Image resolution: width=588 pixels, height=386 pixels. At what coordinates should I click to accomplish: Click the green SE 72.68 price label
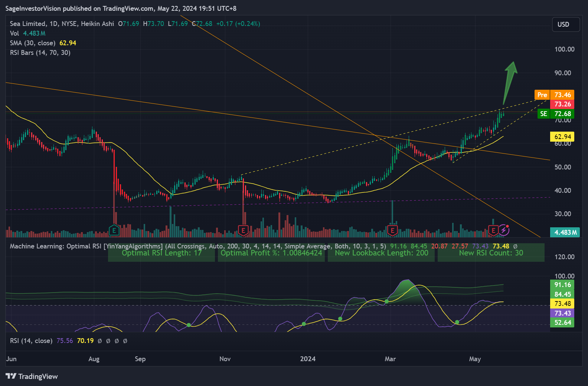click(x=556, y=114)
